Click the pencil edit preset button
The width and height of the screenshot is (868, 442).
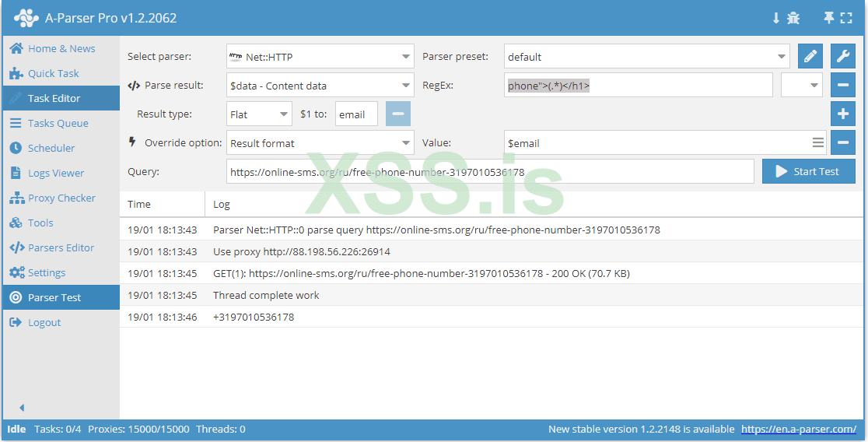[810, 57]
